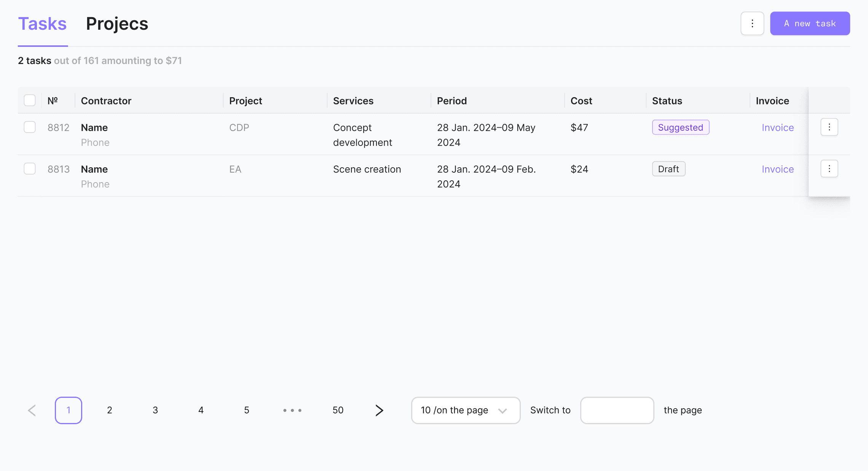
Task: Open the row actions menu for task 8813
Action: coord(829,169)
